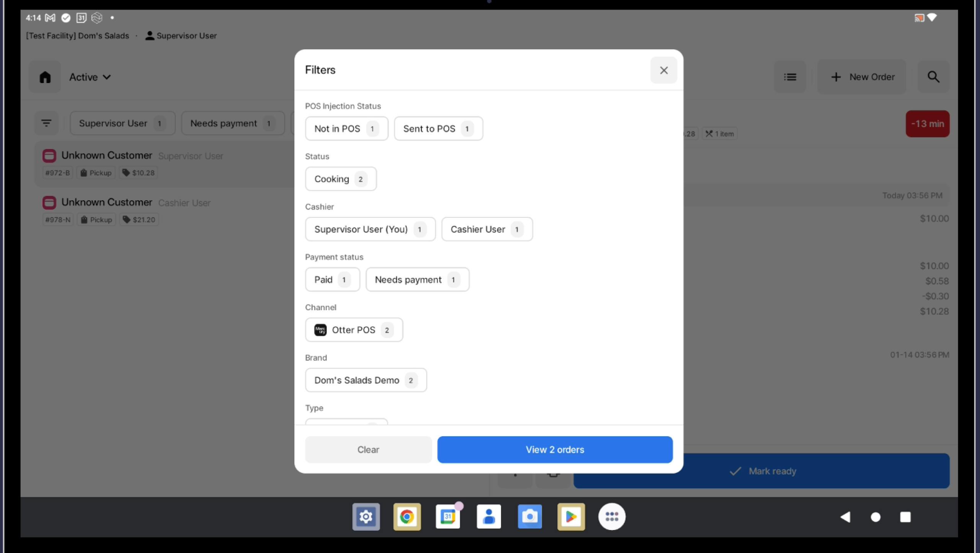Select the Dom's Salads Demo brand filter
Screen dimensions: 980x553
tap(366, 380)
